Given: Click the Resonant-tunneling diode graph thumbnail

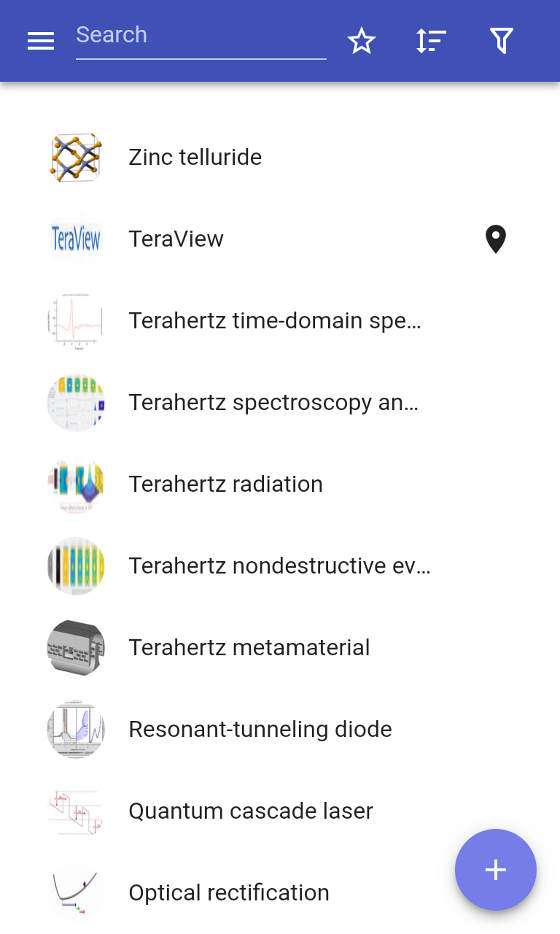Looking at the screenshot, I should click(x=76, y=730).
